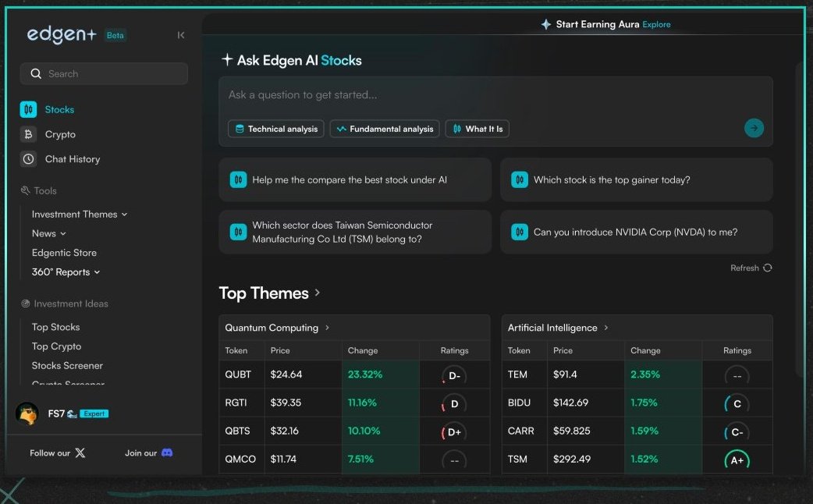Click the magnifier icon in the Search box
The width and height of the screenshot is (813, 504).
point(36,73)
